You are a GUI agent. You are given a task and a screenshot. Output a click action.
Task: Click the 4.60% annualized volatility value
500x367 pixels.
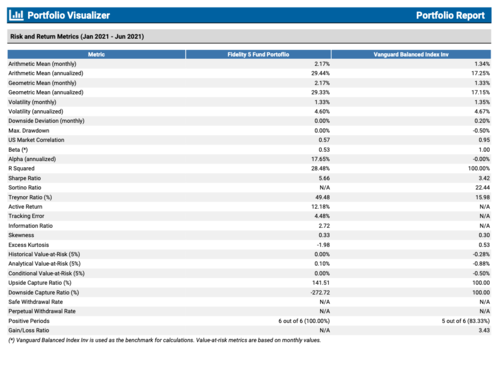tap(322, 111)
